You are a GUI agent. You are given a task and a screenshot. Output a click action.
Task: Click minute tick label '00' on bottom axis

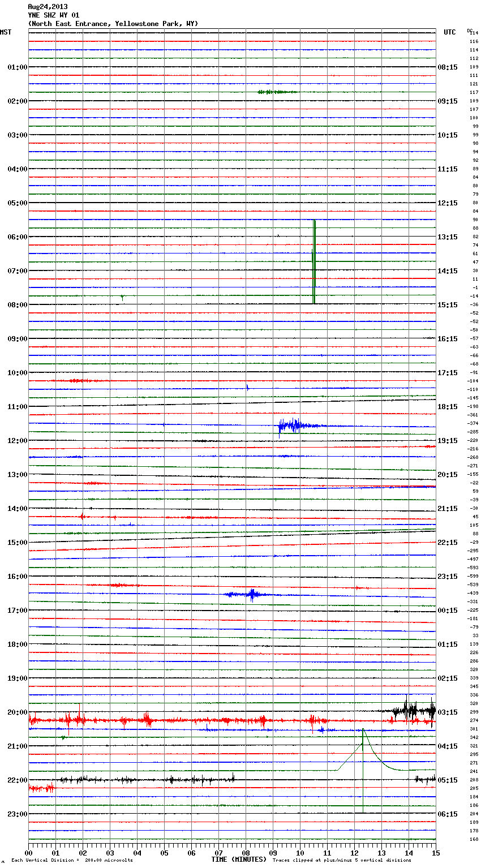tap(28, 853)
